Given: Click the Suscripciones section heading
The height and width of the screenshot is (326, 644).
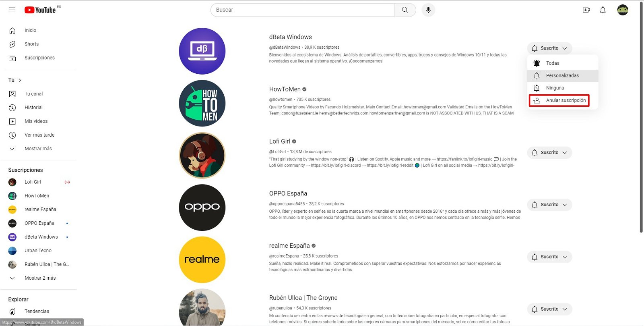Looking at the screenshot, I should [x=25, y=170].
